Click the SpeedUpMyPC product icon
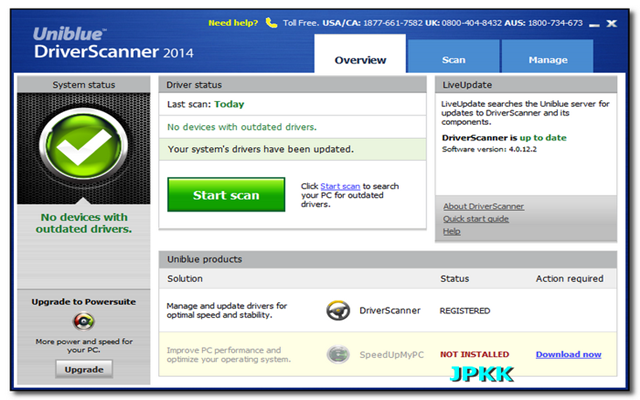The width and height of the screenshot is (640, 400). pos(338,354)
